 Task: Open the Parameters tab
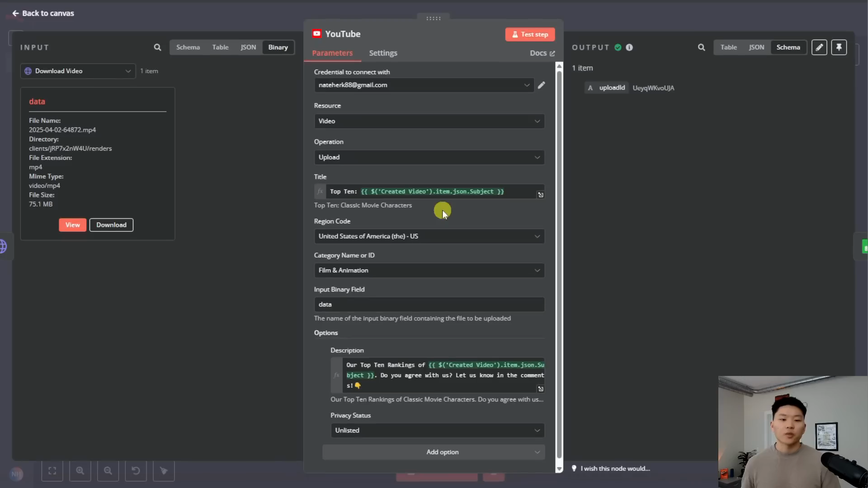[332, 53]
